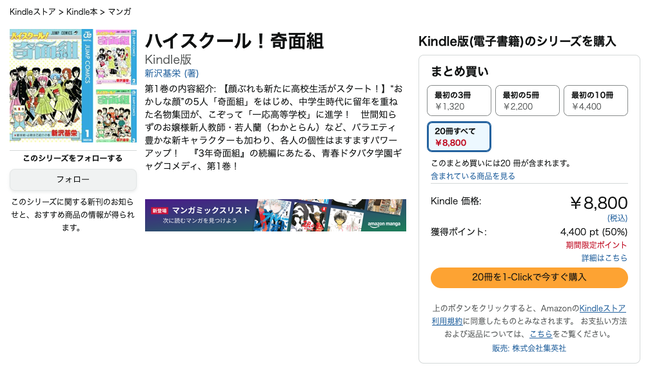Open the Kindleストア breadcrumb

click(x=32, y=12)
